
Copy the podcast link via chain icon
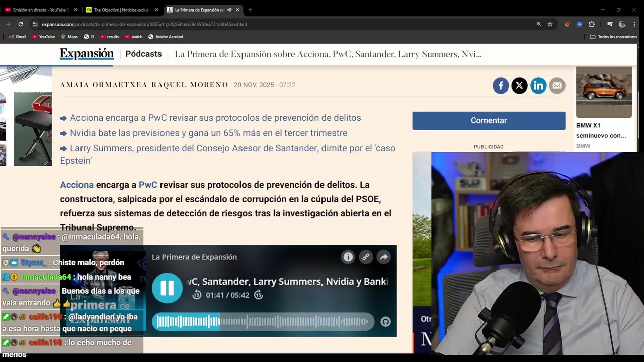366,257
